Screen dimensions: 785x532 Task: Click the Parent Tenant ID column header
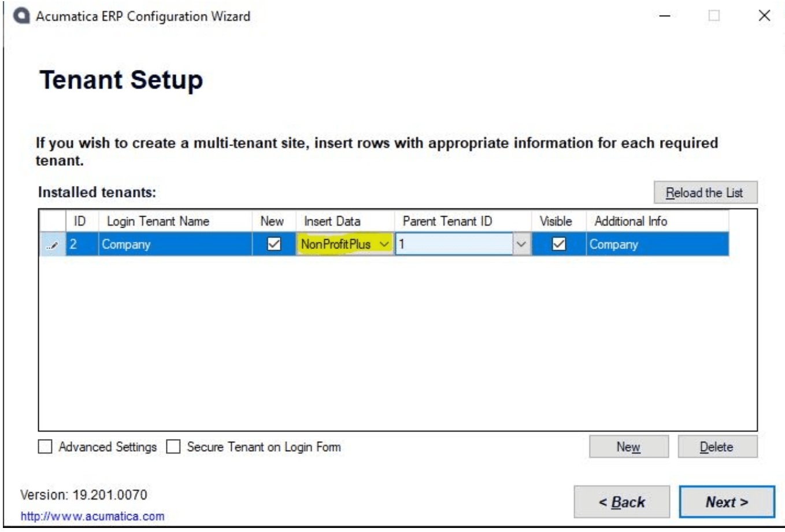pyautogui.click(x=463, y=221)
